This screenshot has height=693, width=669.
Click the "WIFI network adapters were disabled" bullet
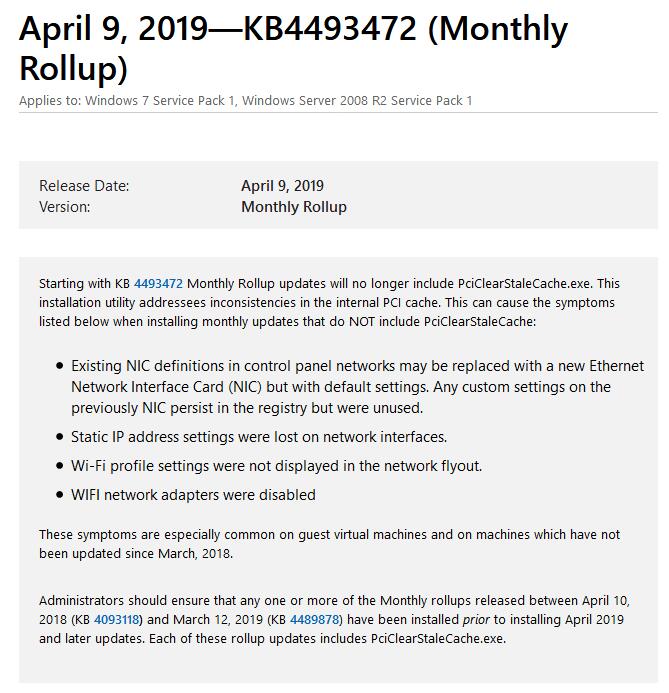pos(193,495)
